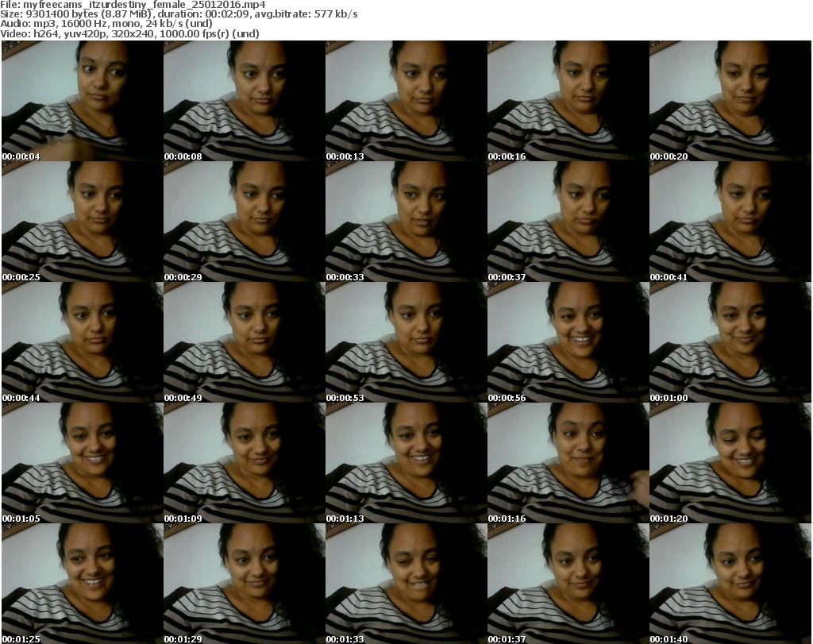The width and height of the screenshot is (813, 644).
Task: Choose the 00:01:20 video frame
Action: (730, 463)
